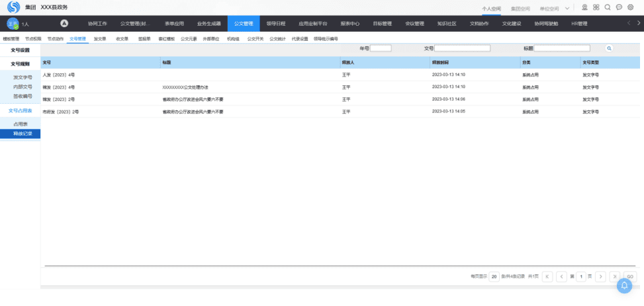Open 发文字号 in the left sidebar
The height and width of the screenshot is (306, 644).
pyautogui.click(x=23, y=77)
